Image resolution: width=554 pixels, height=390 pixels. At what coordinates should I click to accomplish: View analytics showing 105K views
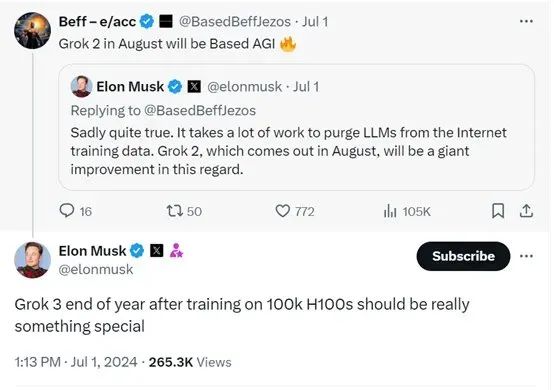pos(407,211)
